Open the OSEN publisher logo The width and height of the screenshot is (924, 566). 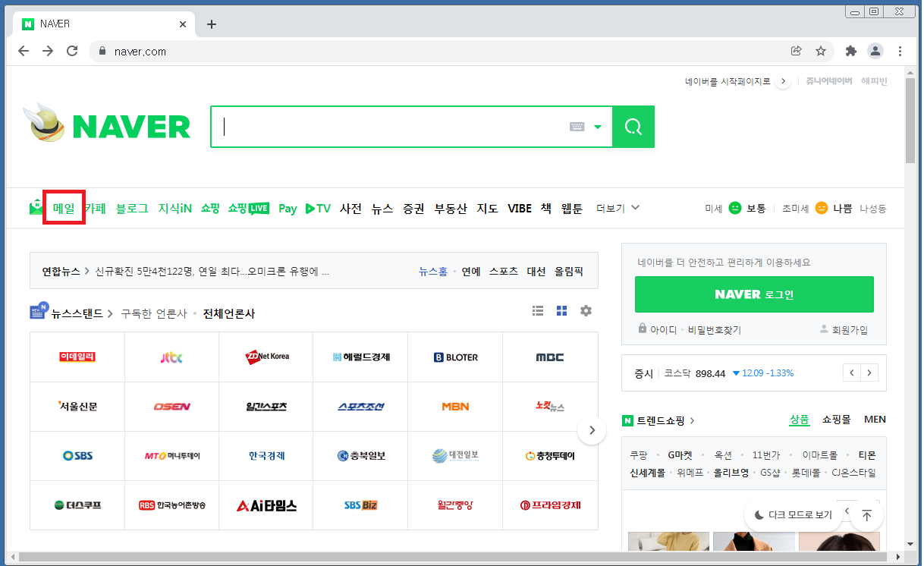(x=172, y=407)
